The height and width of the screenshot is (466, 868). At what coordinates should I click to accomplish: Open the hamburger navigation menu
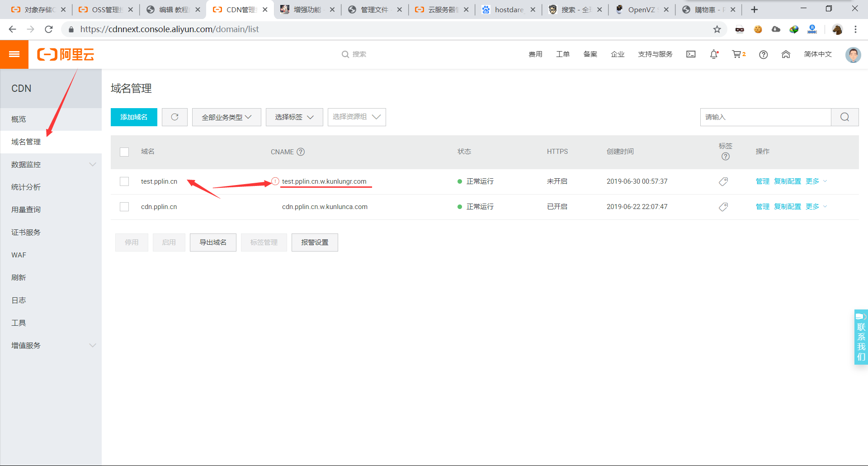pyautogui.click(x=14, y=54)
